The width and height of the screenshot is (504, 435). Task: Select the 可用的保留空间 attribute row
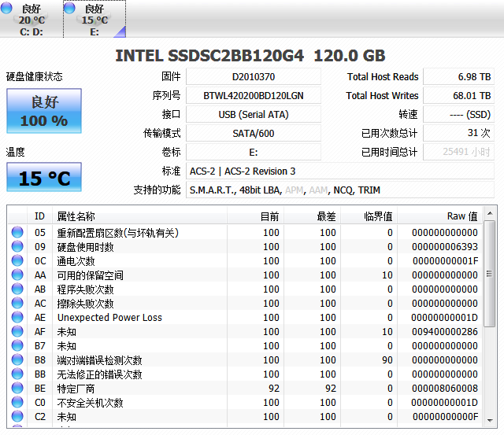(x=245, y=275)
